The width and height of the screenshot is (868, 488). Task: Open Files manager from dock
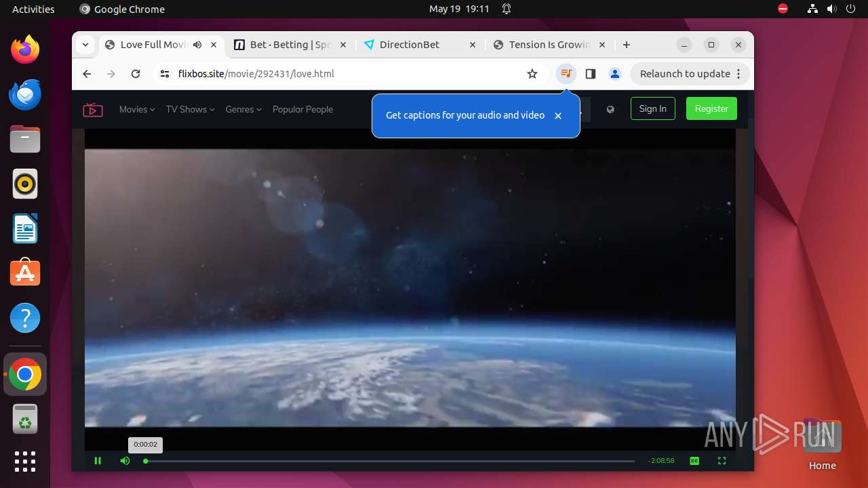[x=25, y=139]
